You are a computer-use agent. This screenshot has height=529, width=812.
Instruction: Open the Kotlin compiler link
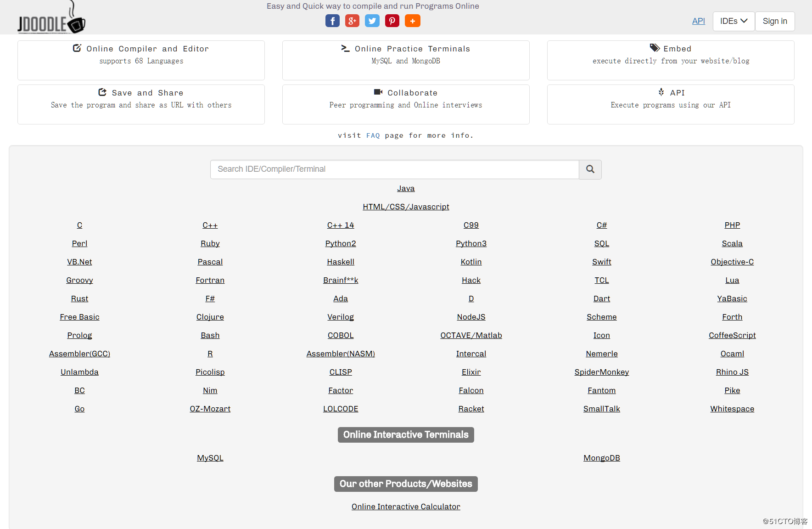click(471, 262)
